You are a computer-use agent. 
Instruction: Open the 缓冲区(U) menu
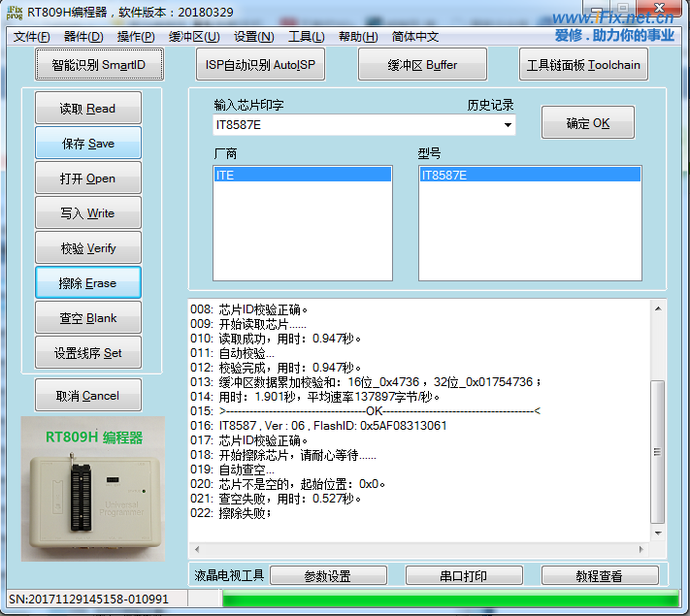(194, 37)
